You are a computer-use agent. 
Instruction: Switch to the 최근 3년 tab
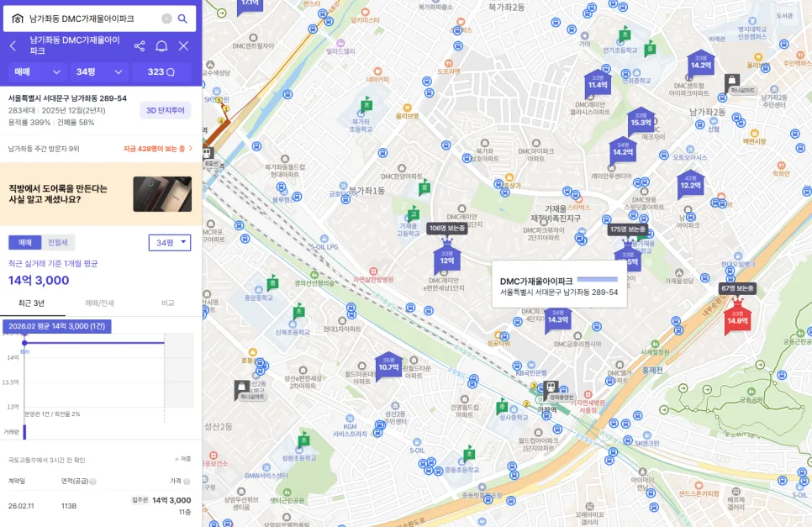32,303
